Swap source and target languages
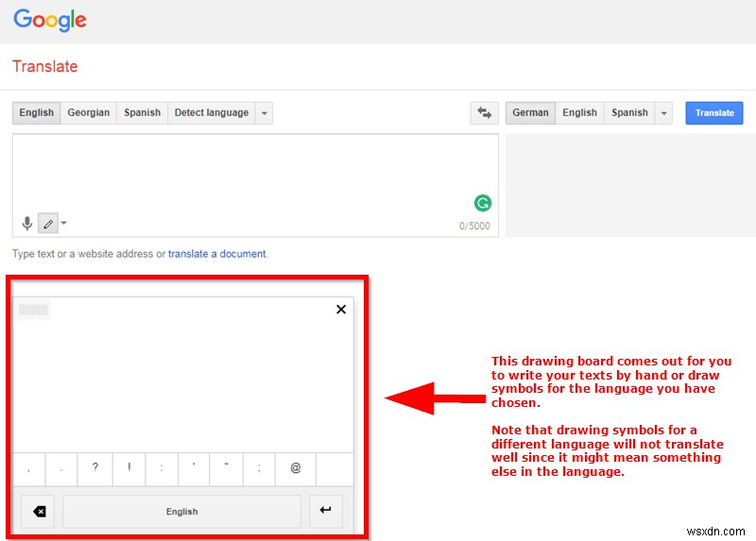The width and height of the screenshot is (756, 541). tap(484, 113)
